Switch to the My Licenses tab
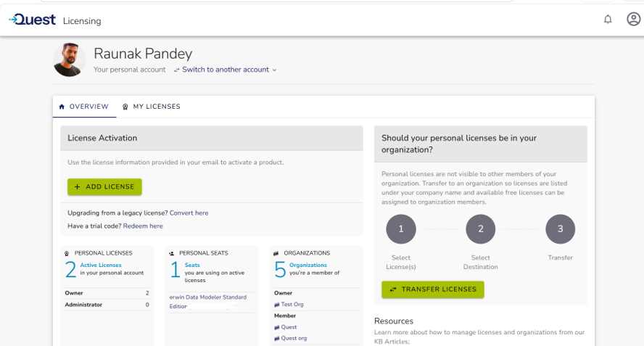 [x=152, y=107]
